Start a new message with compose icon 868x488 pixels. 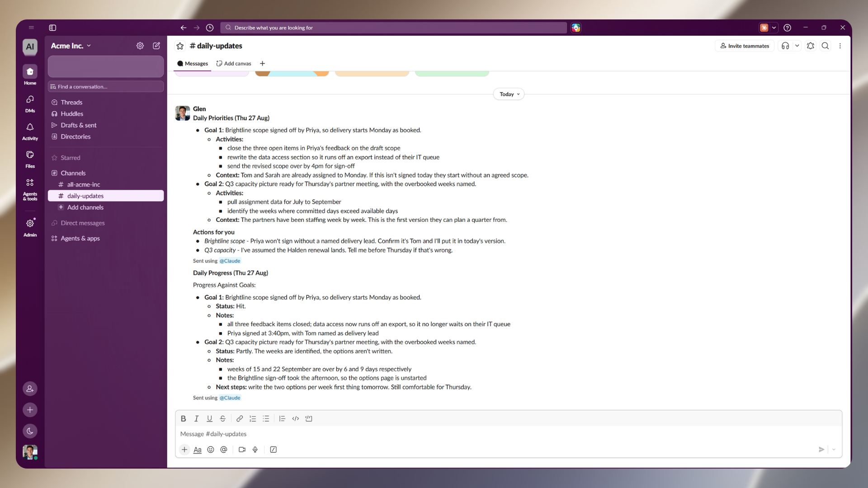[x=156, y=46]
